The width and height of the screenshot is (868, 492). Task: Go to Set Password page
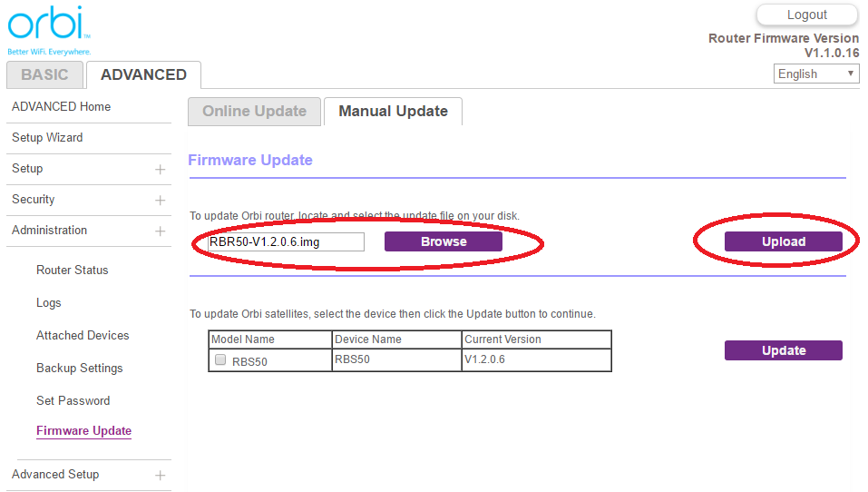pyautogui.click(x=73, y=400)
